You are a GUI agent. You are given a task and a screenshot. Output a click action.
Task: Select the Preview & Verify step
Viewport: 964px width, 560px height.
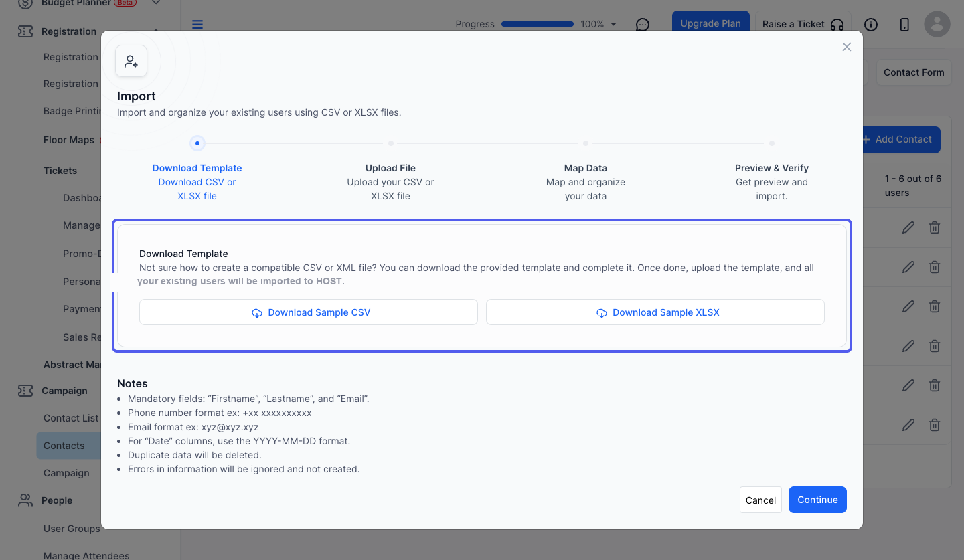tap(772, 168)
